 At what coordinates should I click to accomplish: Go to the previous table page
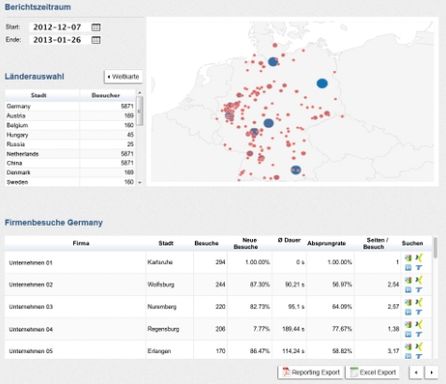(416, 372)
